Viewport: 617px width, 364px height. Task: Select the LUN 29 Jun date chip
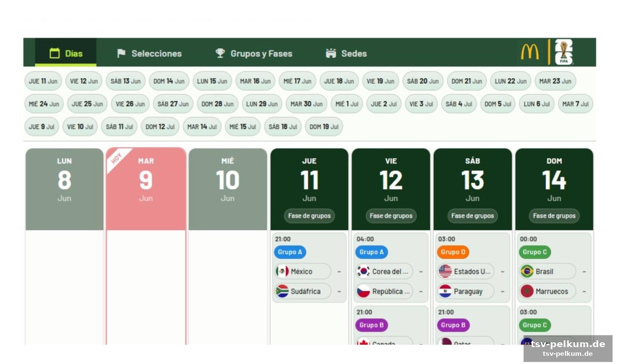coord(262,104)
